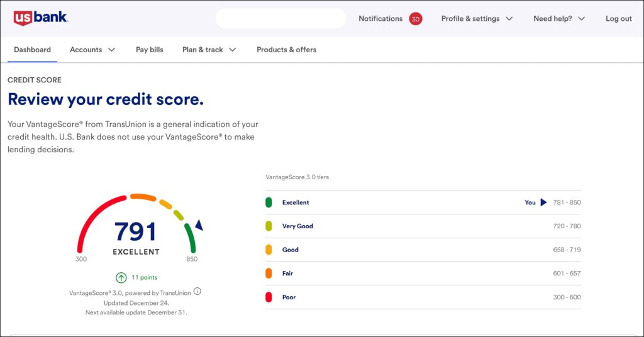Expand the Accounts dropdown menu
The width and height of the screenshot is (644, 337).
point(92,50)
